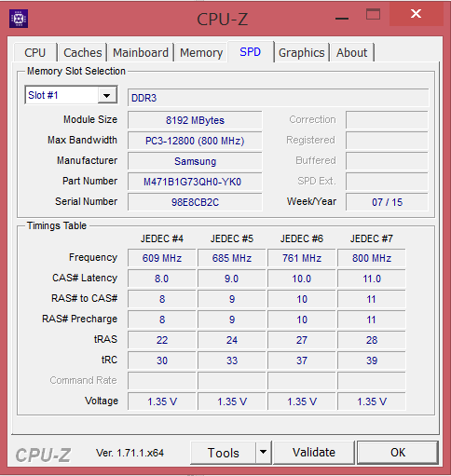Screen dimensions: 451x476
Task: Click serial number 98E8CB2C
Action: click(x=195, y=202)
